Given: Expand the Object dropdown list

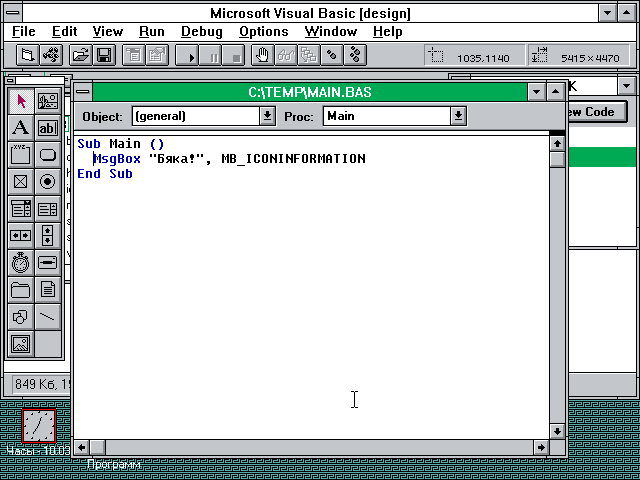Looking at the screenshot, I should pyautogui.click(x=267, y=116).
